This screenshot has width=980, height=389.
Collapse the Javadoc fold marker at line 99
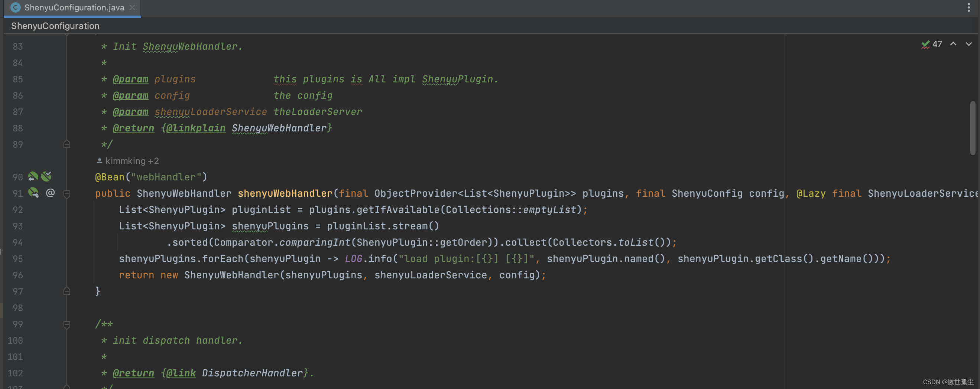tap(67, 324)
